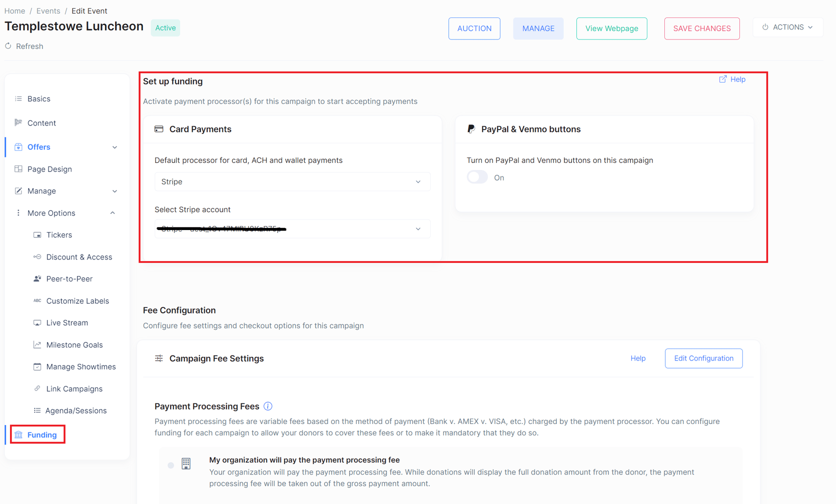Viewport: 836px width, 504px height.
Task: Go to Page Design in sidebar
Action: pos(50,169)
